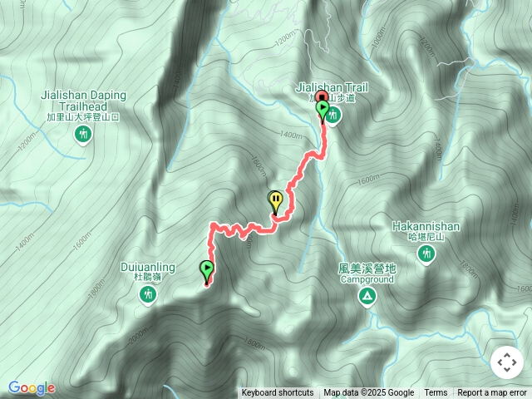This screenshot has height=399, width=532.
Task: Open the Google logo link
Action: tap(32, 388)
